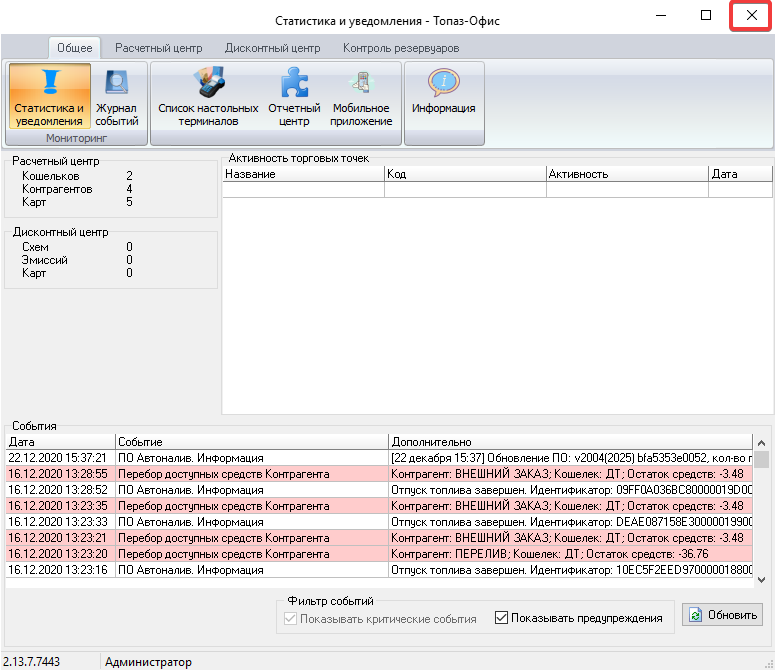
Task: Click Контрагентов label in Расчетный центр
Action: point(57,189)
